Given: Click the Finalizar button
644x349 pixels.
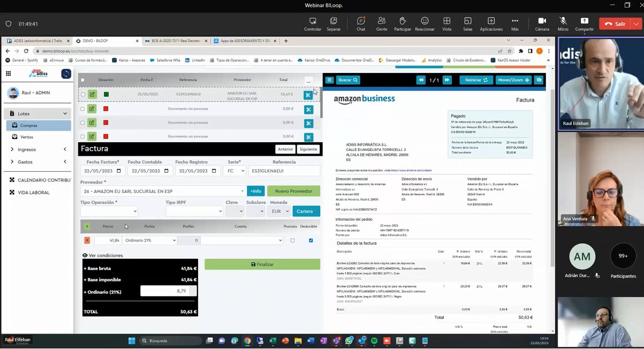Looking at the screenshot, I should (x=262, y=264).
